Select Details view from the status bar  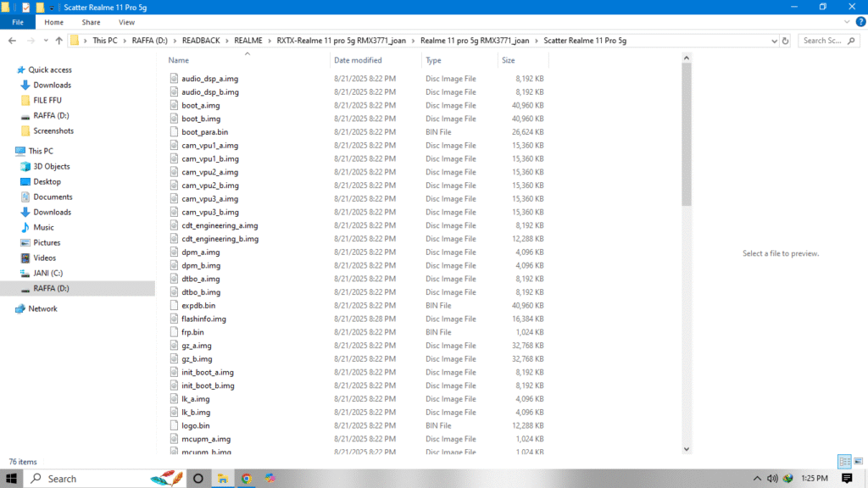843,461
